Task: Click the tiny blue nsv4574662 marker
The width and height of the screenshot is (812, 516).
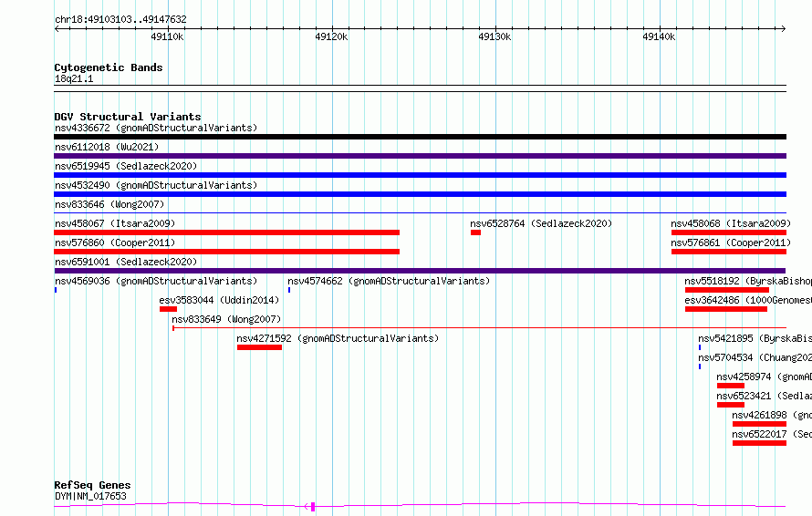Action: (x=289, y=290)
